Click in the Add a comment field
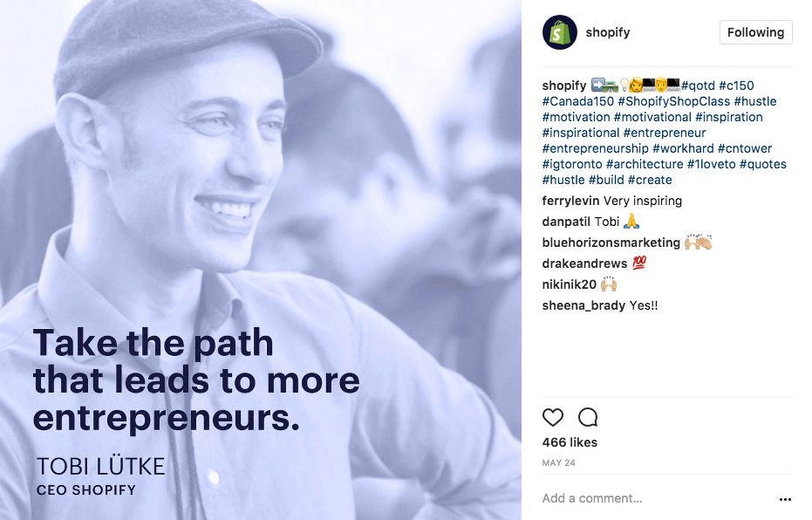 pyautogui.click(x=645, y=498)
